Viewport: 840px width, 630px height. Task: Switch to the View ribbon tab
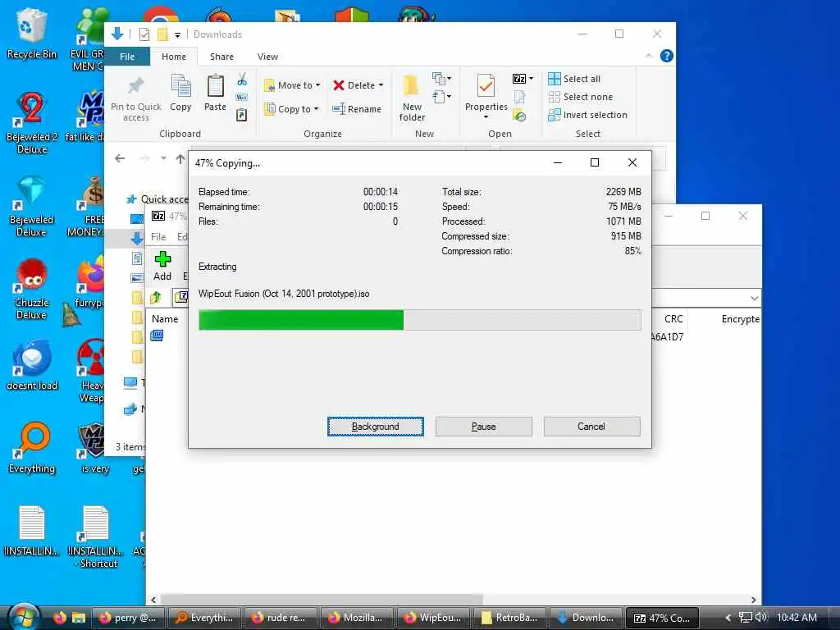click(x=267, y=57)
